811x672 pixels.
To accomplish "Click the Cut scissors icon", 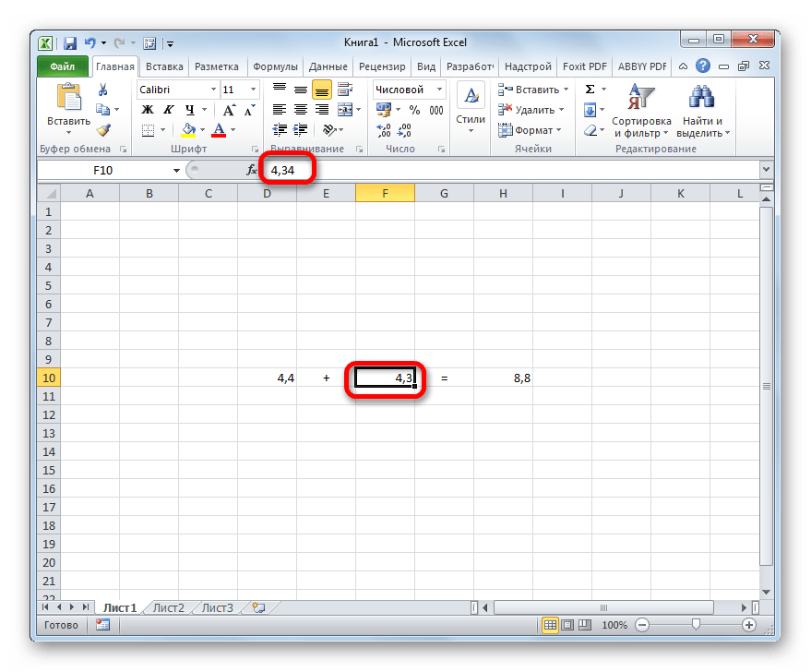I will (x=103, y=90).
